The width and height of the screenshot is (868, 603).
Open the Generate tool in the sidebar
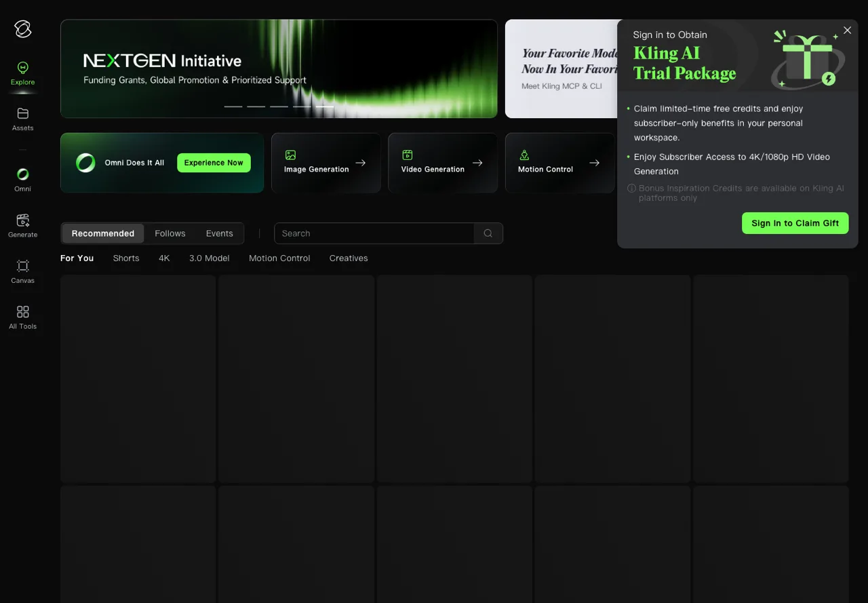tap(22, 226)
